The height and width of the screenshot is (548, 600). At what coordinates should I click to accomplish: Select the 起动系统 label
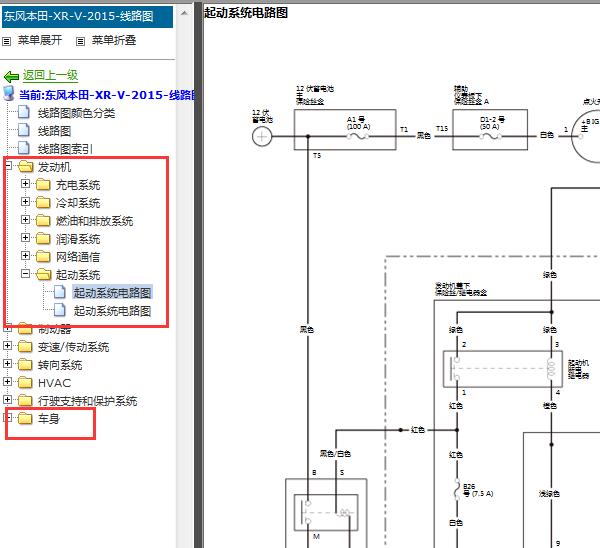tap(78, 275)
